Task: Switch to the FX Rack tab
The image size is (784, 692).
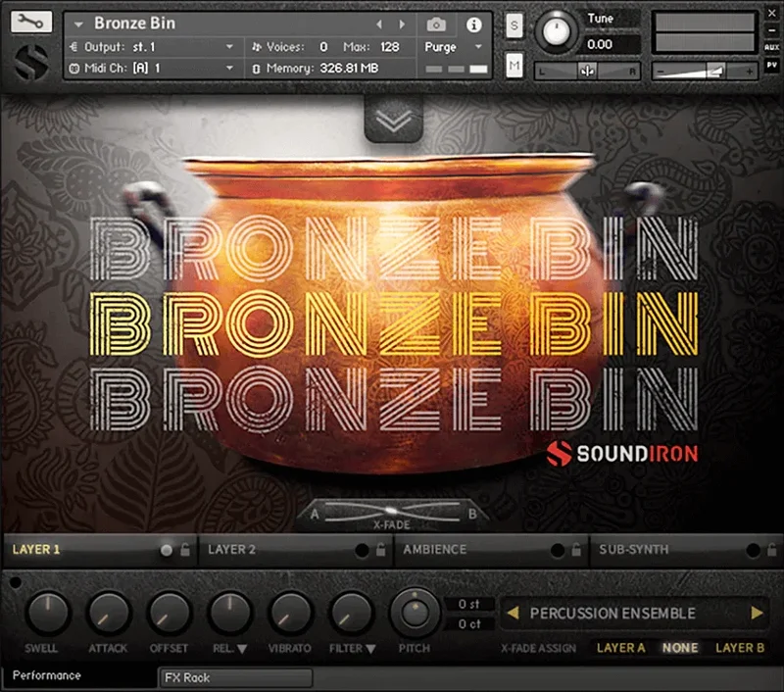Action: pos(235,678)
